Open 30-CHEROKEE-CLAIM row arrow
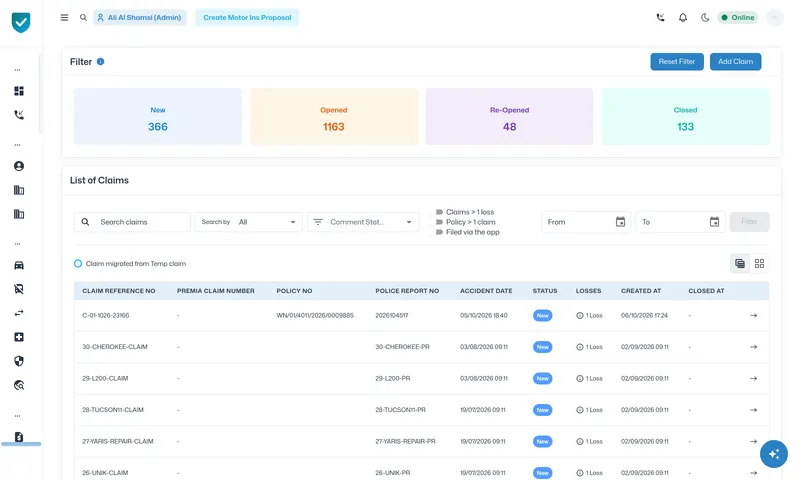Viewport: 800px width, 480px height. click(753, 347)
